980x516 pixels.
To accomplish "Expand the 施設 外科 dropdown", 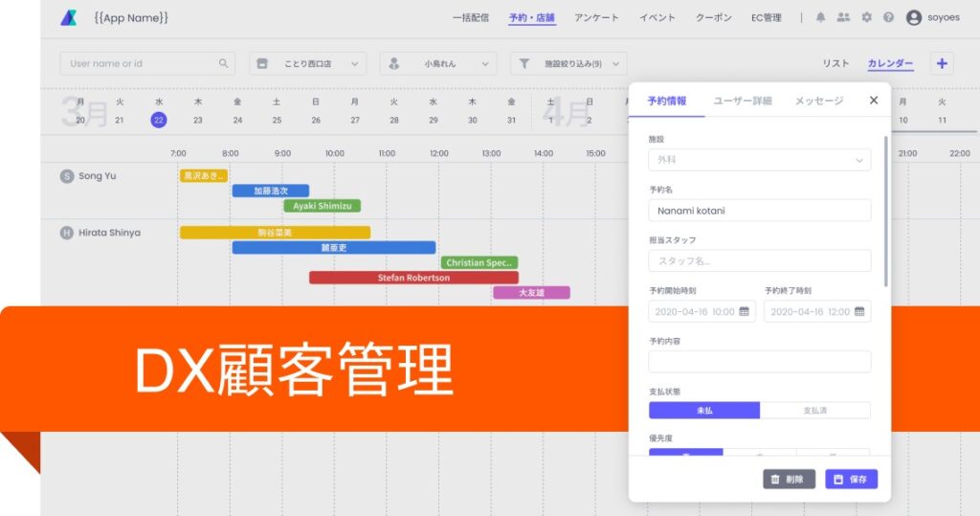I will click(759, 160).
